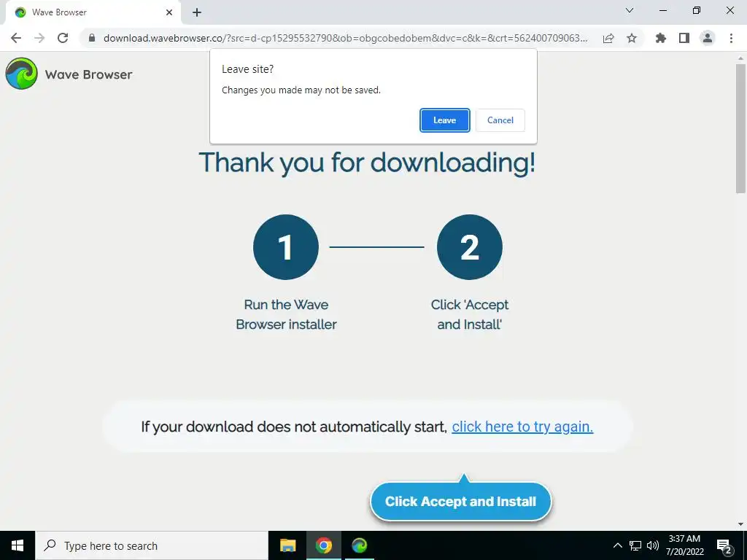Reload the current page
Viewport: 747px width, 560px height.
point(63,38)
